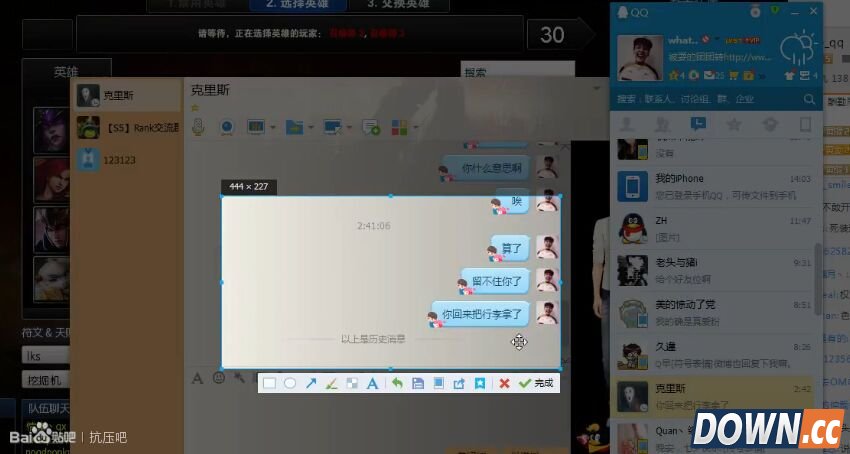Share screenshot using the export arrow icon

point(459,383)
